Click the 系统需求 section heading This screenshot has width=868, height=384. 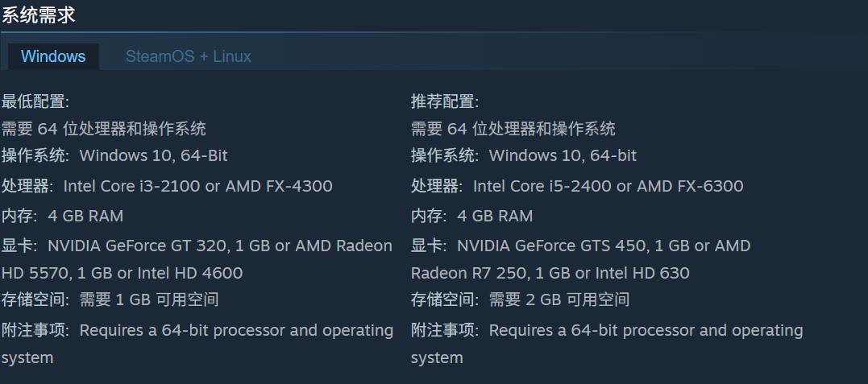39,14
